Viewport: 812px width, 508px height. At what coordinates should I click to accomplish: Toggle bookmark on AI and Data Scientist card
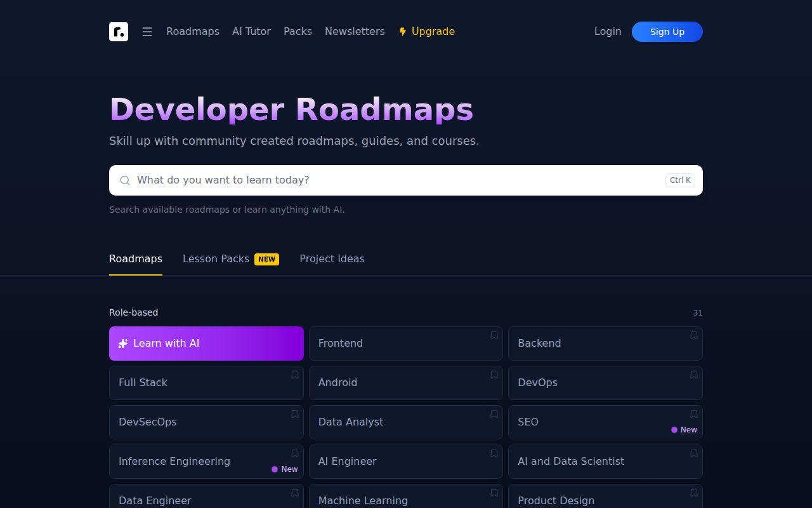coord(694,453)
